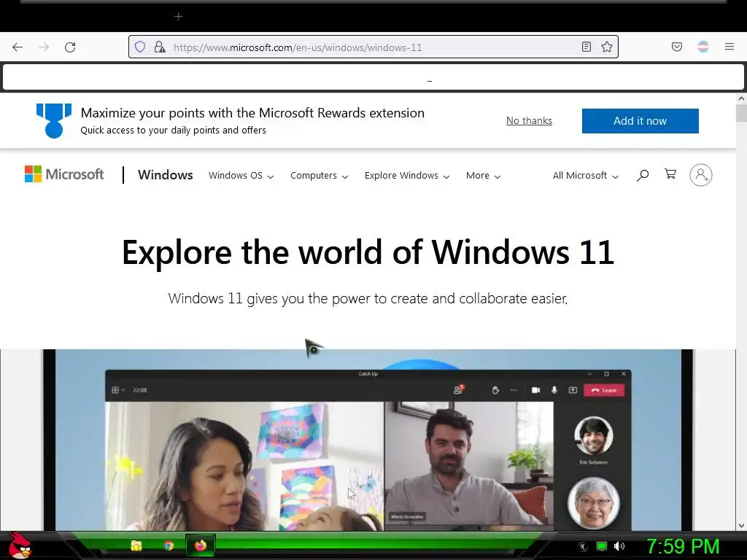This screenshot has width=747, height=560.
Task: Click the gray-haired woman's participant avatar
Action: click(593, 503)
